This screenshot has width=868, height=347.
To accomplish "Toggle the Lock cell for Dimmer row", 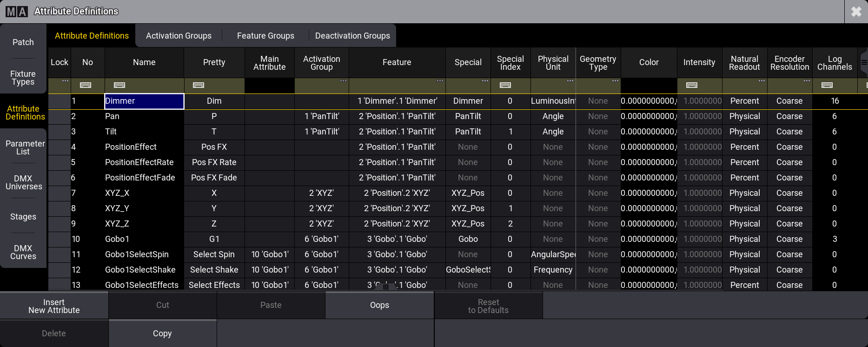I will (60, 101).
